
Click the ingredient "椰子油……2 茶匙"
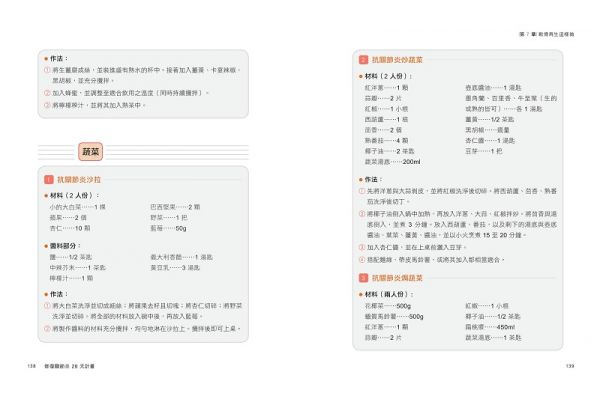(x=390, y=151)
